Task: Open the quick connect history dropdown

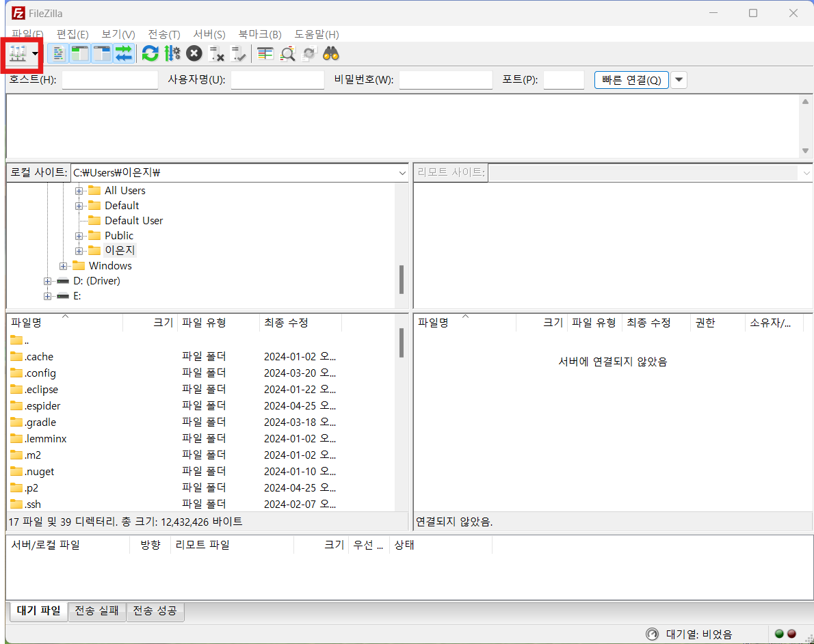Action: point(679,80)
